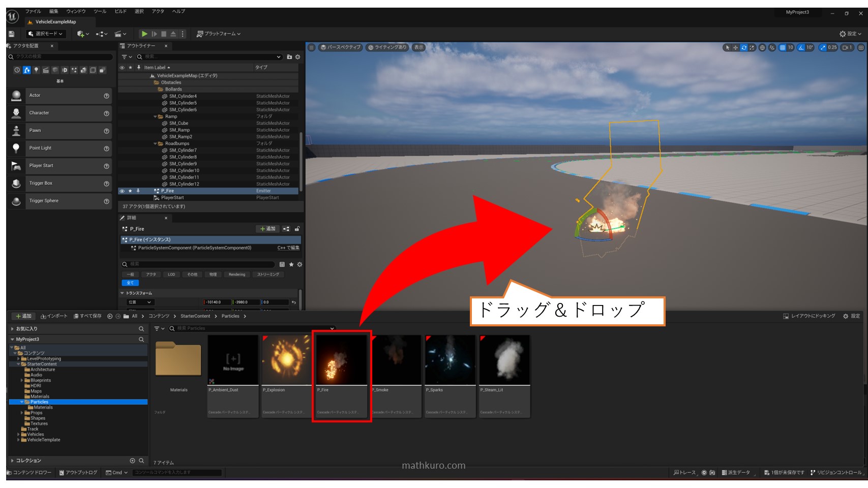Click the viewport hamburger options icon
Screen dimensions: 868x488
[312, 47]
